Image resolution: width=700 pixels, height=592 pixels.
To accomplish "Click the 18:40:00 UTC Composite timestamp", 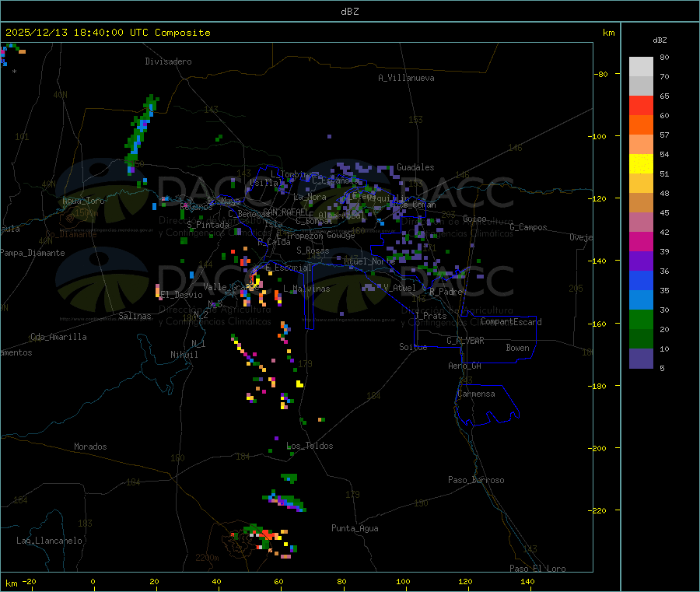I will (x=107, y=33).
